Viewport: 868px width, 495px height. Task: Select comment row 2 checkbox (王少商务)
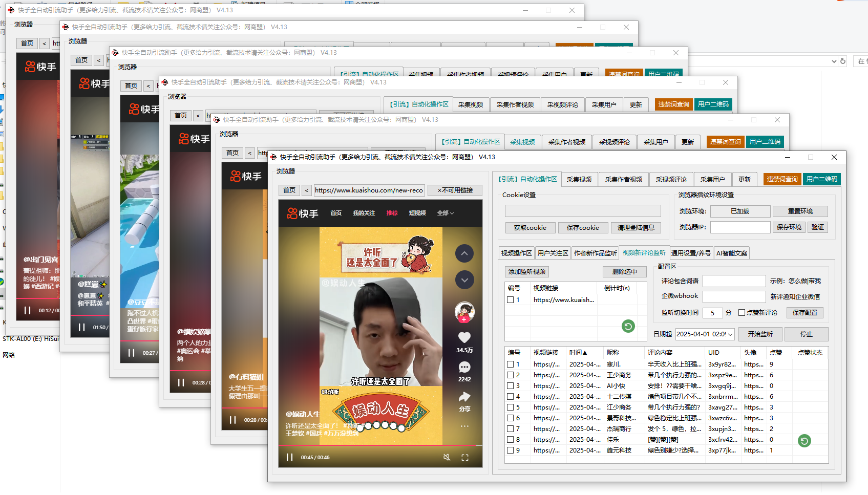click(510, 375)
